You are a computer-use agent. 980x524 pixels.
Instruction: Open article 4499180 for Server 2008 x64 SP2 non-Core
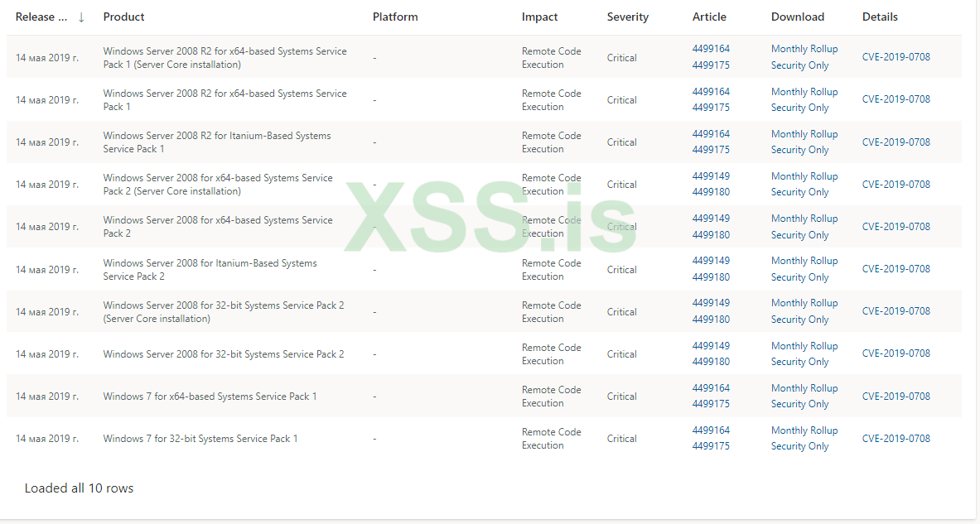point(711,235)
